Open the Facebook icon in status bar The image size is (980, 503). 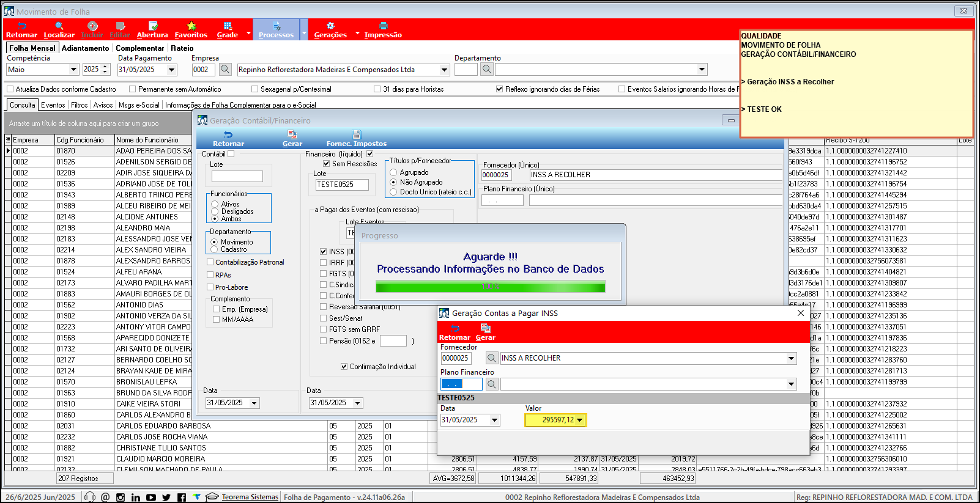[x=182, y=497]
